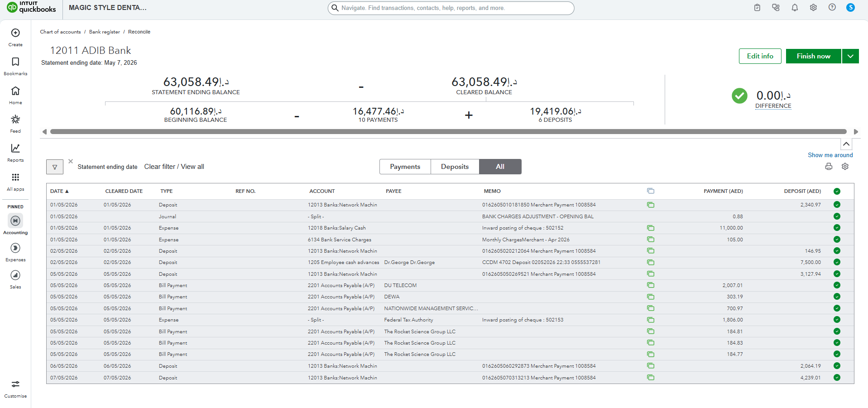Go to Bank register breadcrumb
The width and height of the screenshot is (868, 408).
click(105, 32)
